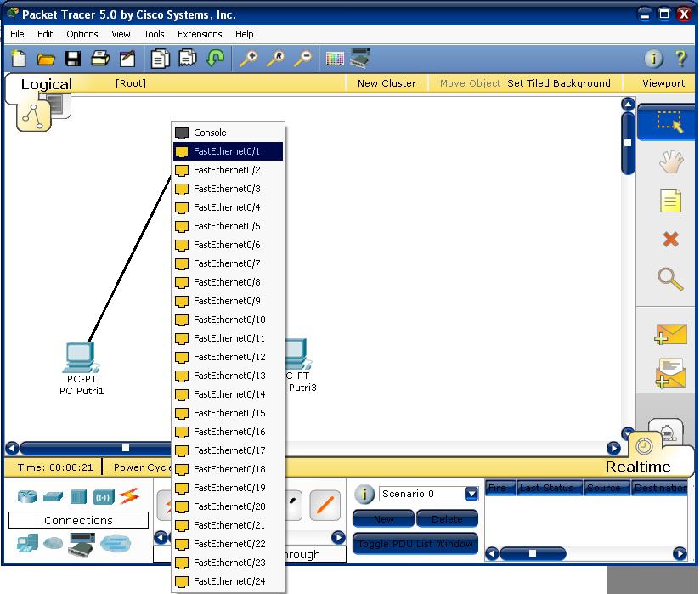Image resolution: width=700 pixels, height=594 pixels.
Task: Select the End Devices category icon
Action: 27,544
